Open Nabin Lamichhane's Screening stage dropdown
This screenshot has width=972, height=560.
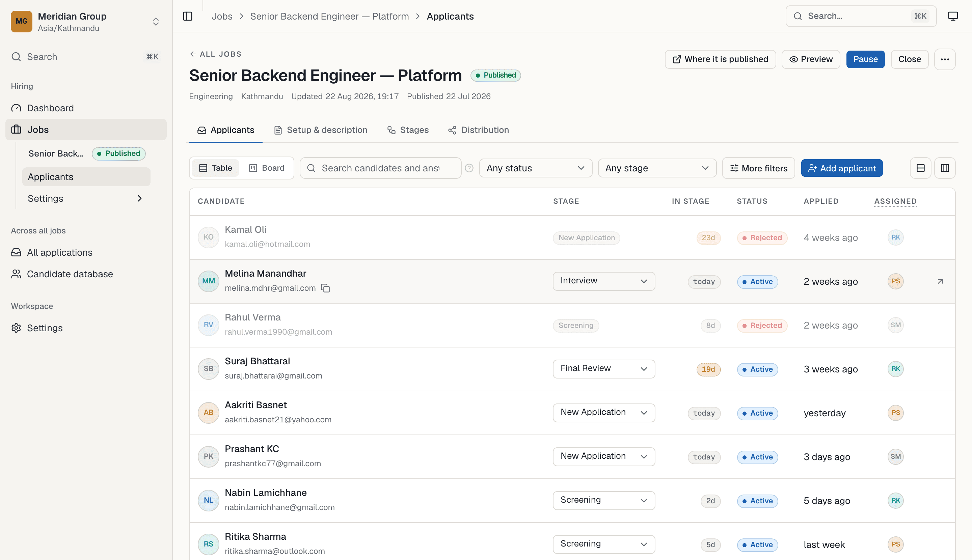click(x=604, y=500)
